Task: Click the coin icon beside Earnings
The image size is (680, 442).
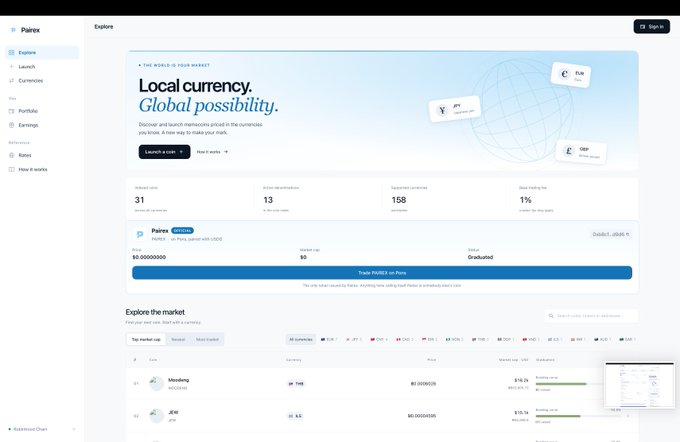Action: tap(12, 125)
